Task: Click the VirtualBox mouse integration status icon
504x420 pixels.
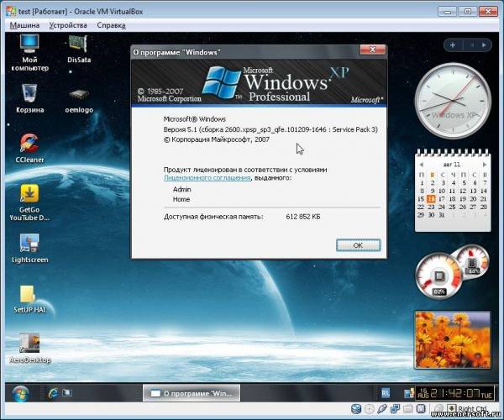Action: click(x=438, y=409)
